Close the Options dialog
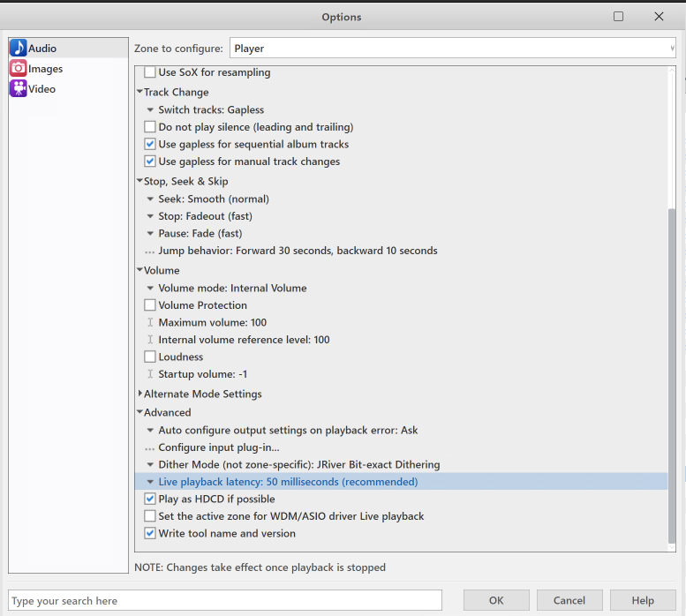 (659, 17)
